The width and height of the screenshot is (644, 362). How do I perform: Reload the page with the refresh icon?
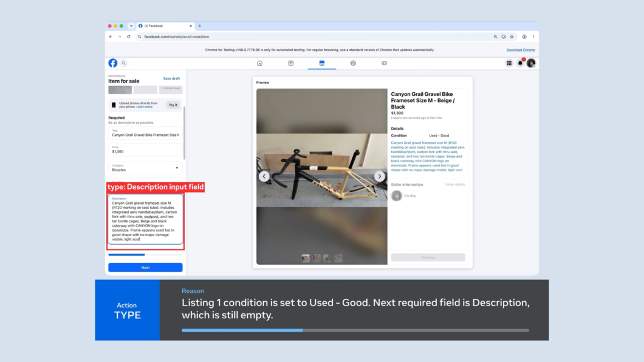(x=129, y=36)
